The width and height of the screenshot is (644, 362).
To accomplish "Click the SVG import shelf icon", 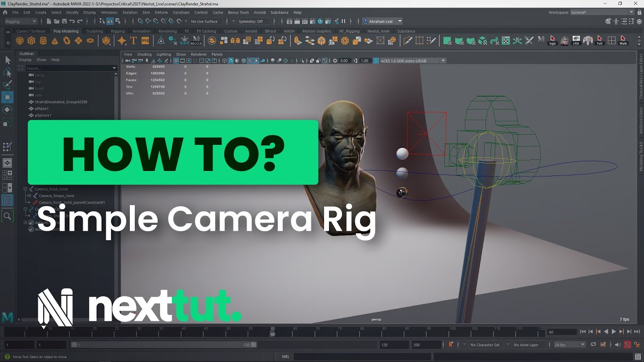I will [145, 41].
